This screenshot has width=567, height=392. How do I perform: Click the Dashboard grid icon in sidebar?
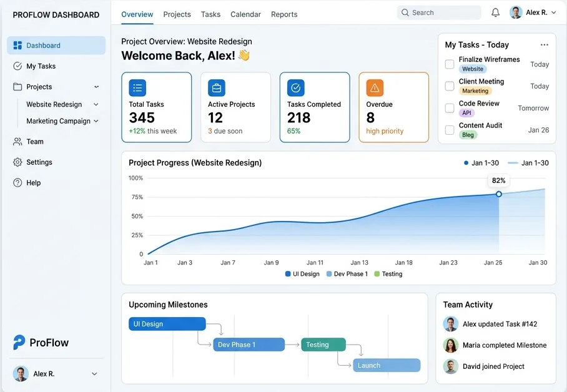coord(17,45)
